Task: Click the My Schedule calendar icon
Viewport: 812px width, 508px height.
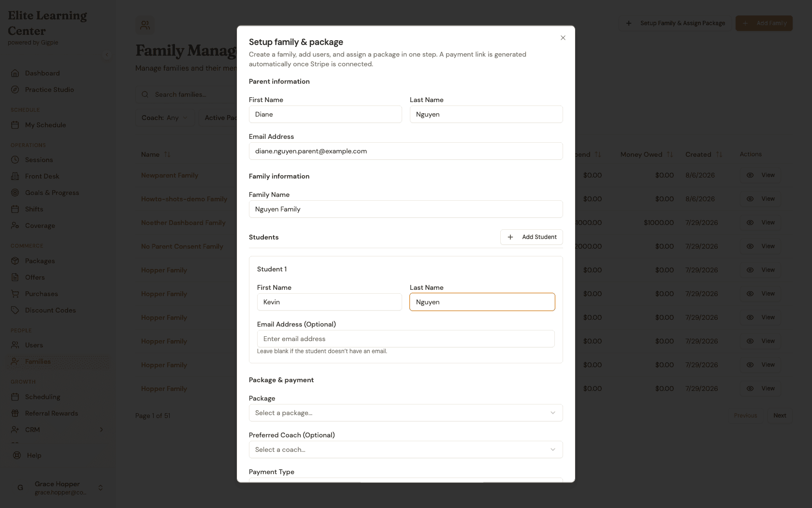Action: 15,125
